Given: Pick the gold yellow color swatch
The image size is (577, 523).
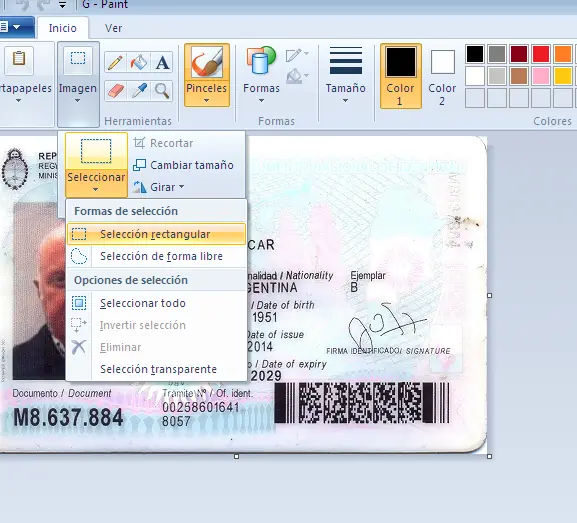Looking at the screenshot, I should coord(563,76).
